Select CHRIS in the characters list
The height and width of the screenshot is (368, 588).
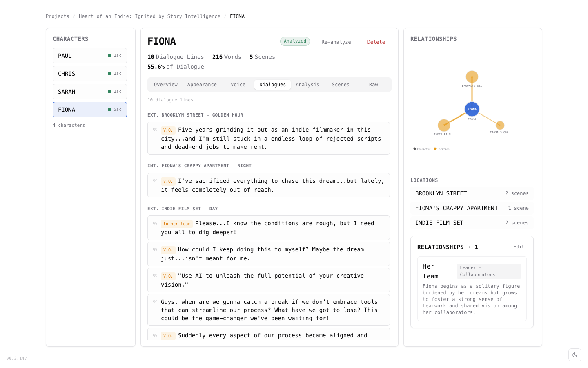90,74
